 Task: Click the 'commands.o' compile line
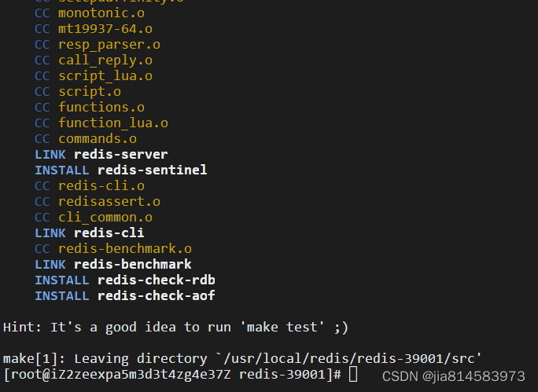[86, 139]
